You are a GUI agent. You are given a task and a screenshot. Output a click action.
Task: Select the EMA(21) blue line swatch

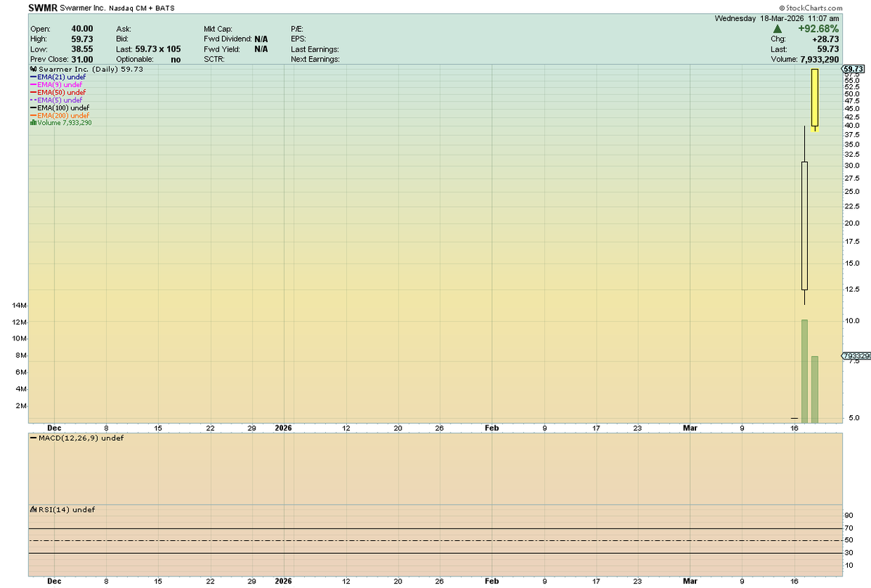[33, 77]
